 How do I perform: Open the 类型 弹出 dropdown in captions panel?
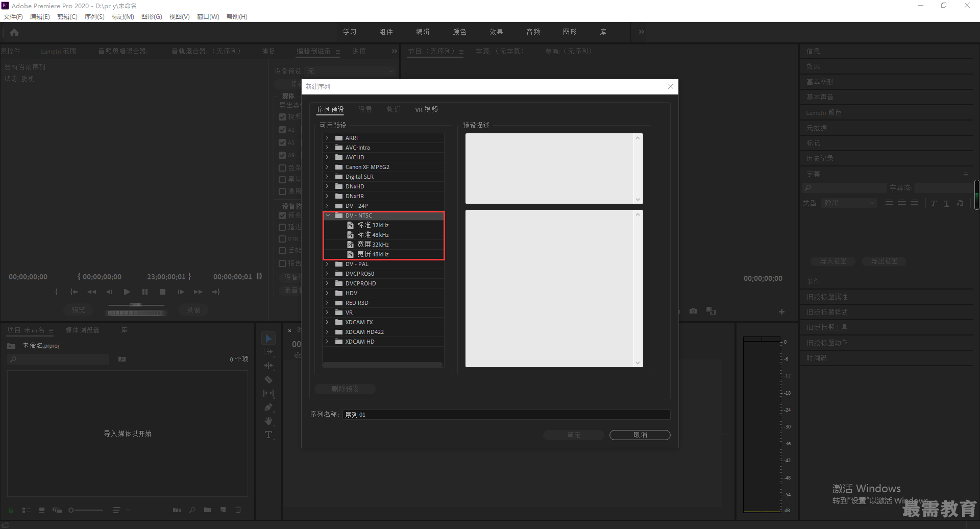(x=849, y=203)
